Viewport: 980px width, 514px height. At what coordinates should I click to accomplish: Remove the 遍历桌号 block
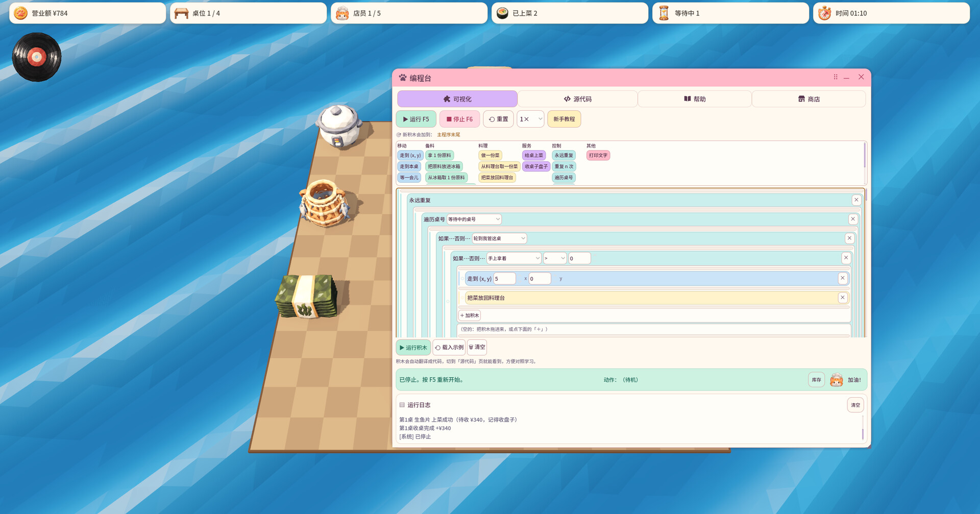click(852, 219)
